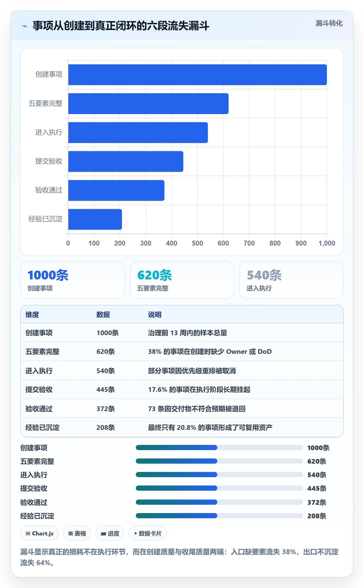
Task: Click the grid icon inside the 表格 chip
Action: [x=70, y=534]
